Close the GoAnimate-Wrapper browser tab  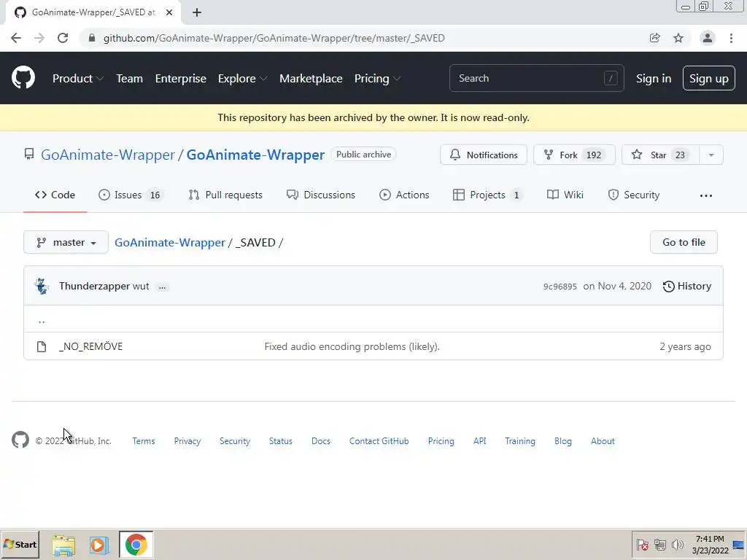click(169, 12)
